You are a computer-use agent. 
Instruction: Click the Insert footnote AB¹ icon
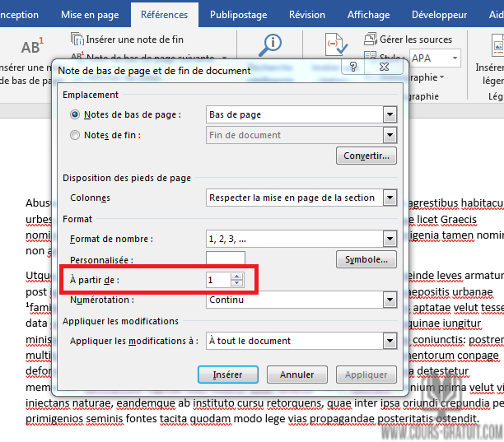[x=31, y=47]
